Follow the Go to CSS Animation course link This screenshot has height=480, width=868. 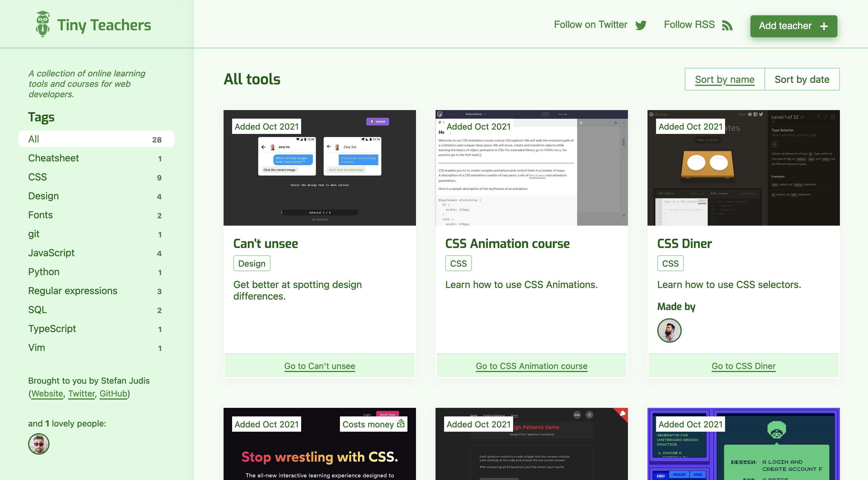pos(531,366)
